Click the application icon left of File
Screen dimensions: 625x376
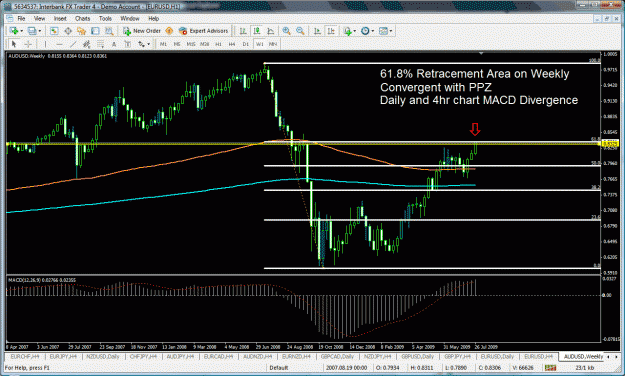(x=10, y=18)
